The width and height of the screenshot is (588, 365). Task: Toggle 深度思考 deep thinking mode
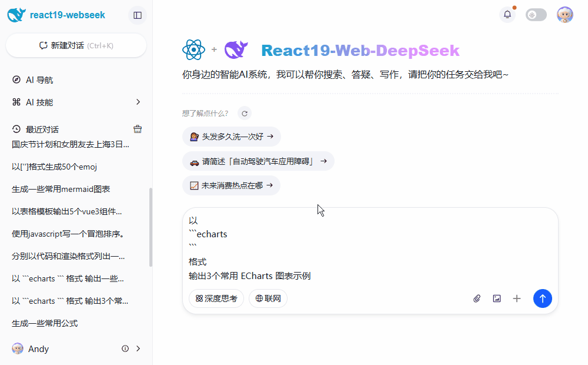tap(216, 298)
